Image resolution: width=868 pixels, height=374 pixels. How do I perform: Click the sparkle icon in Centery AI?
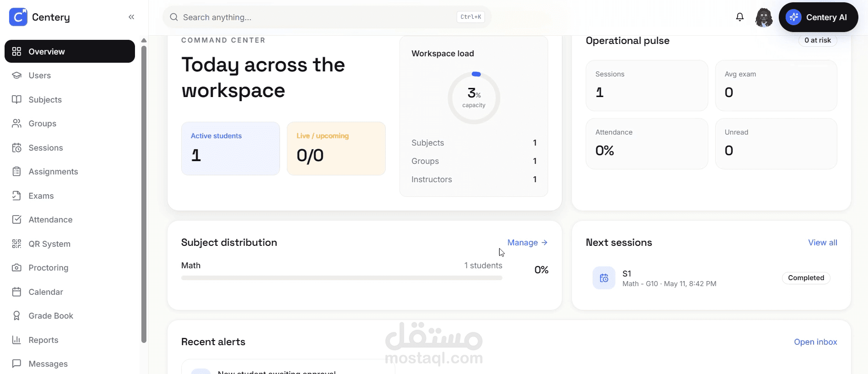(x=793, y=17)
